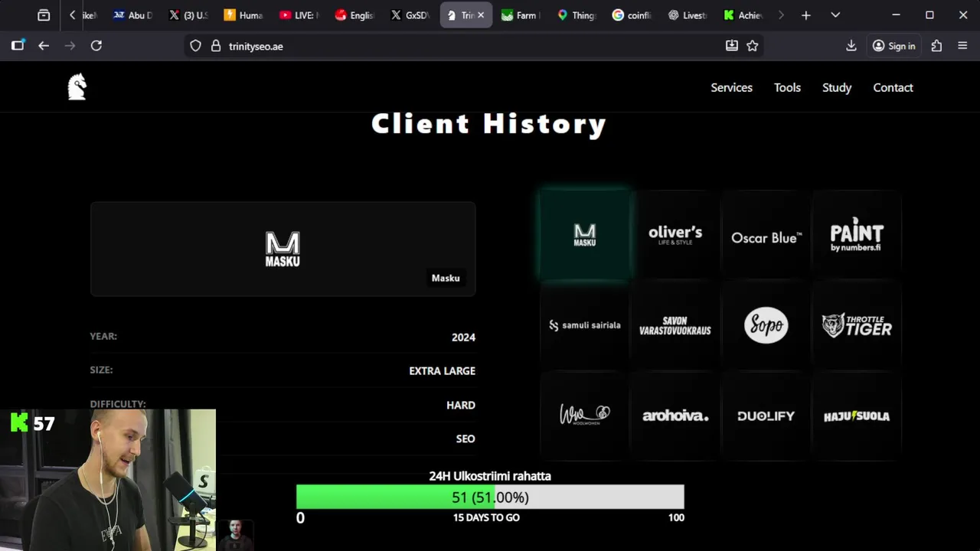View site security via padlock icon
The image size is (980, 551).
[x=216, y=46]
